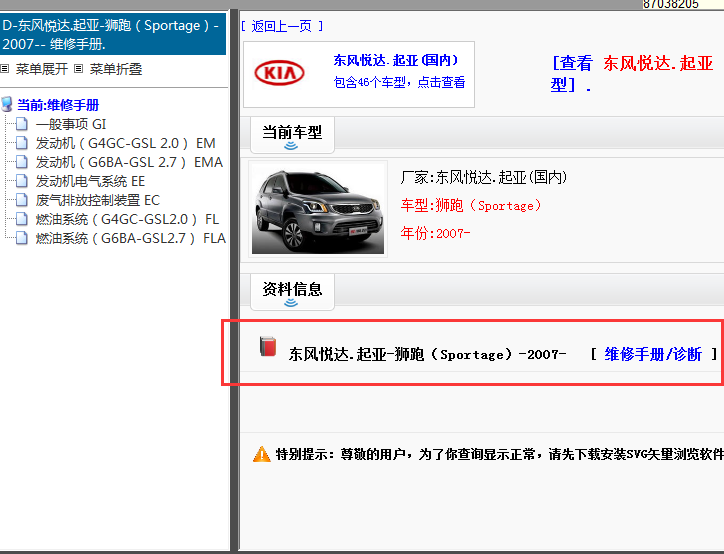Image resolution: width=724 pixels, height=554 pixels.
Task: Collapse the menu via 菜单折叠
Action: coord(115,69)
